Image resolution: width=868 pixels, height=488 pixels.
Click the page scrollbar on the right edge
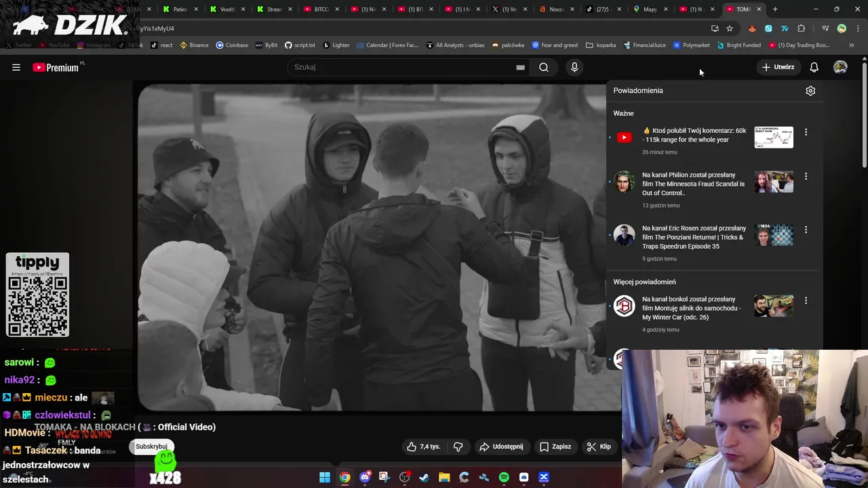864,115
